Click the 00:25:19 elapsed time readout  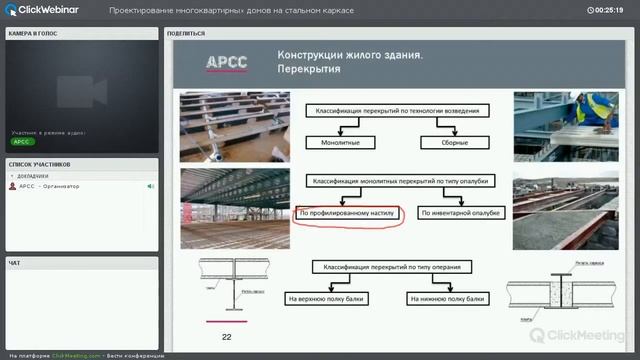(x=609, y=10)
